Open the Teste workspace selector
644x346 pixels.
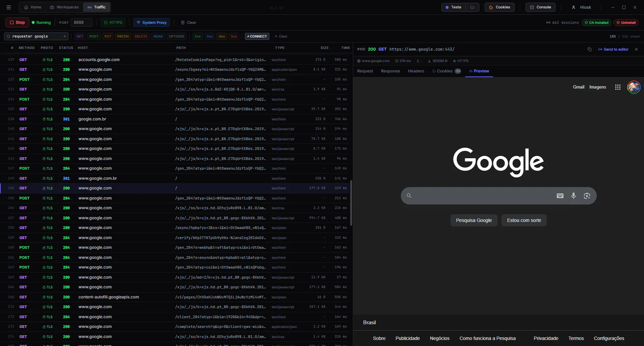pos(453,7)
